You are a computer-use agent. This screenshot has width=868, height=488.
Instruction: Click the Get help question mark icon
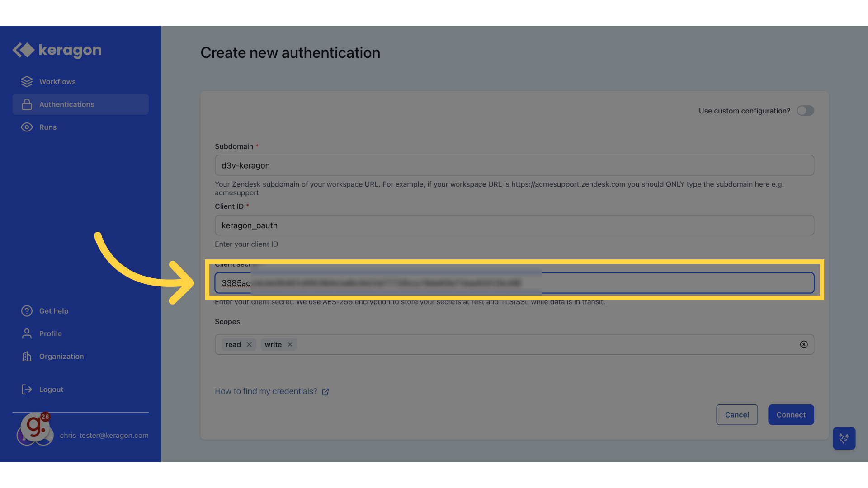point(27,311)
